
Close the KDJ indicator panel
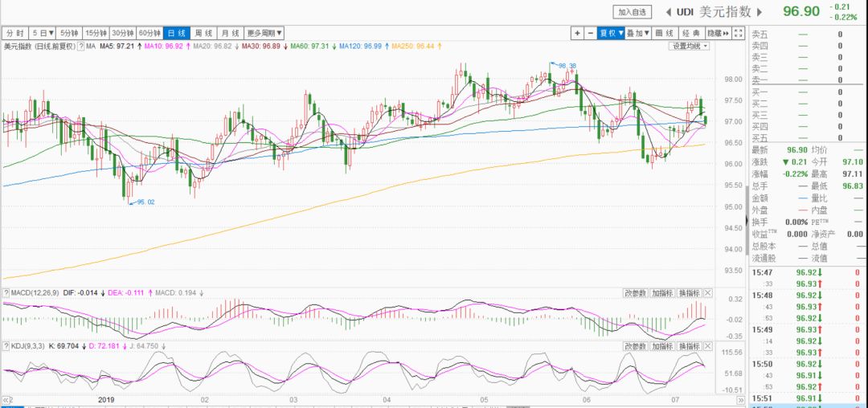tap(710, 346)
